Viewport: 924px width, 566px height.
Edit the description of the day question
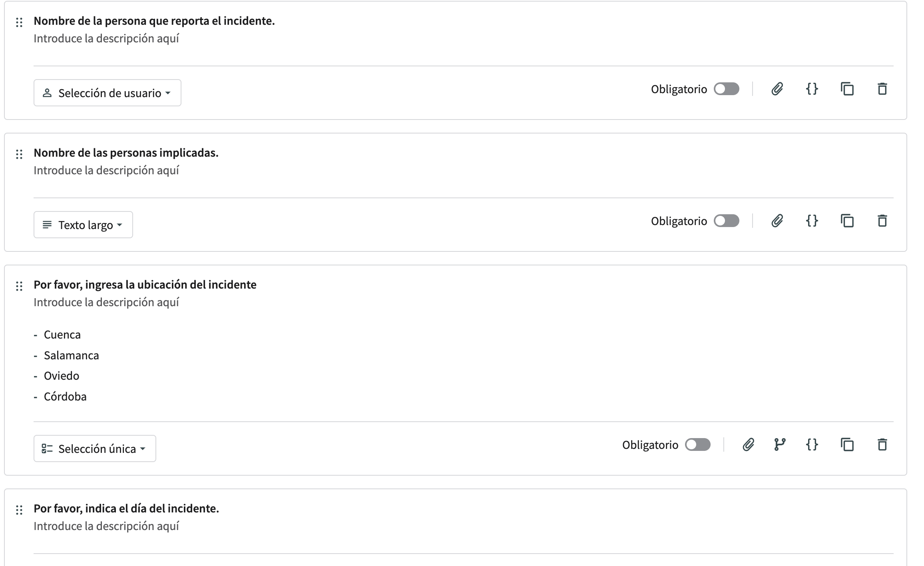[106, 526]
